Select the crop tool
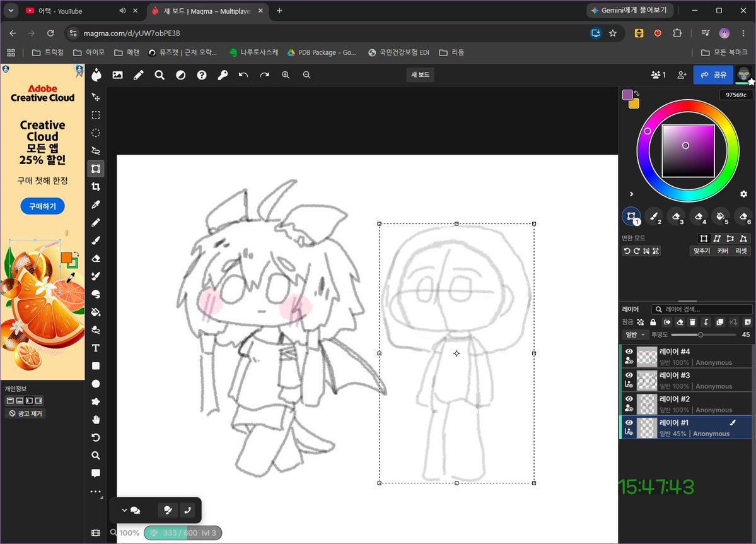The image size is (756, 544). (x=96, y=187)
